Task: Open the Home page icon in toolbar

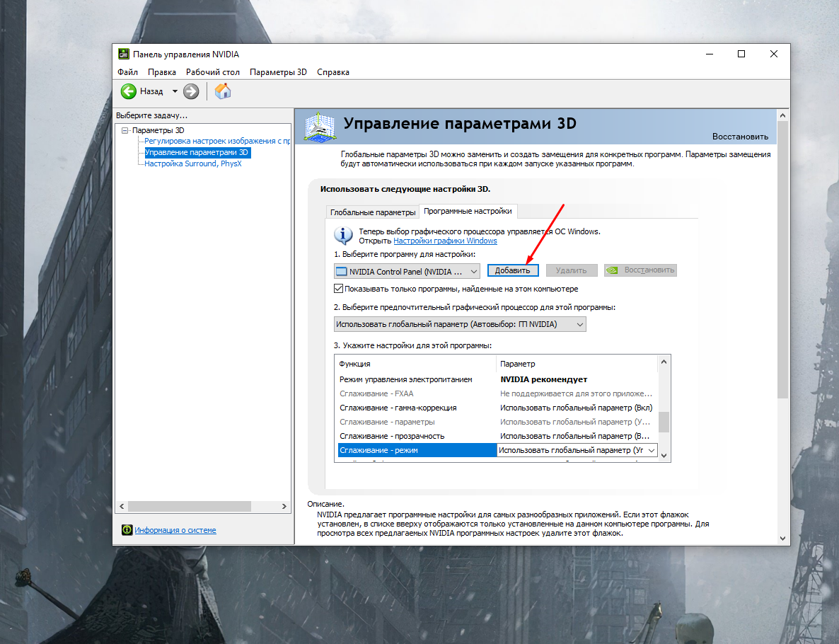Action: pos(223,91)
